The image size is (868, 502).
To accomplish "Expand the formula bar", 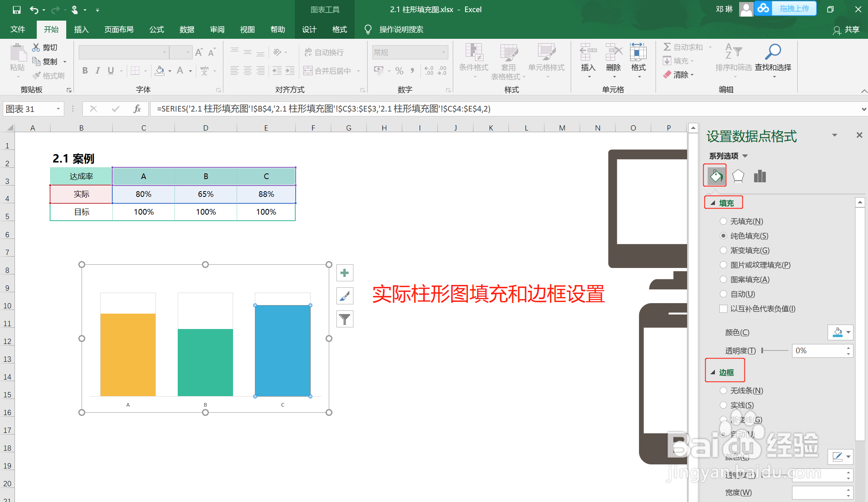I will [x=864, y=109].
